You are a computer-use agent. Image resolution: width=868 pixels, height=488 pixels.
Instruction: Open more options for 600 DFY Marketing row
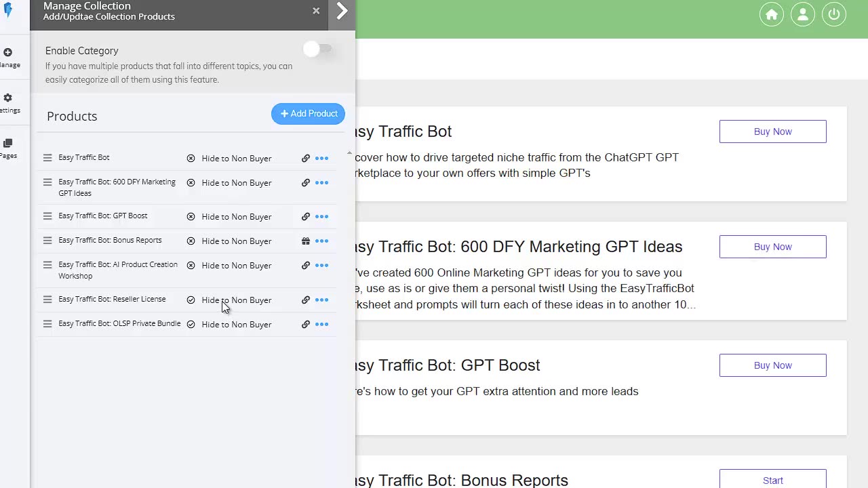pyautogui.click(x=321, y=183)
